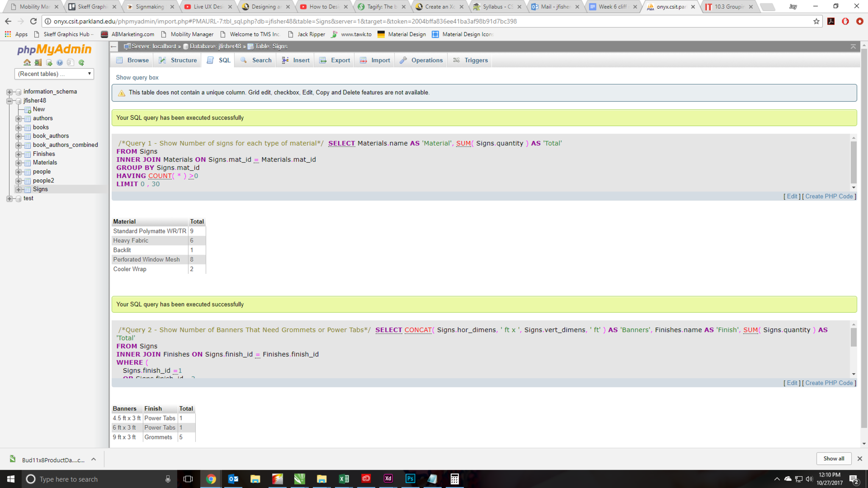Screen dimensions: 868x488
Task: Click the log out door icon
Action: 38,63
